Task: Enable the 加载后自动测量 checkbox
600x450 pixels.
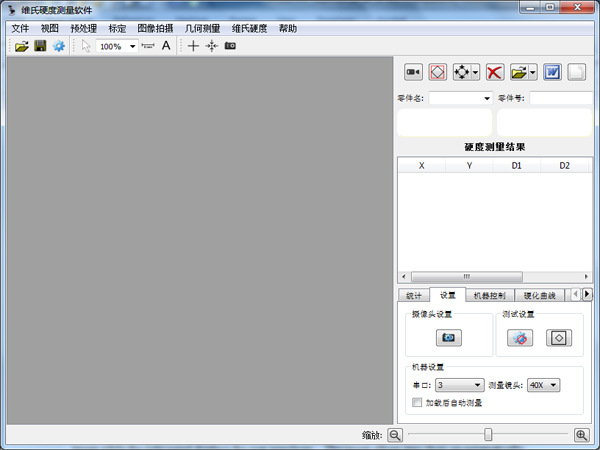Action: tap(417, 403)
